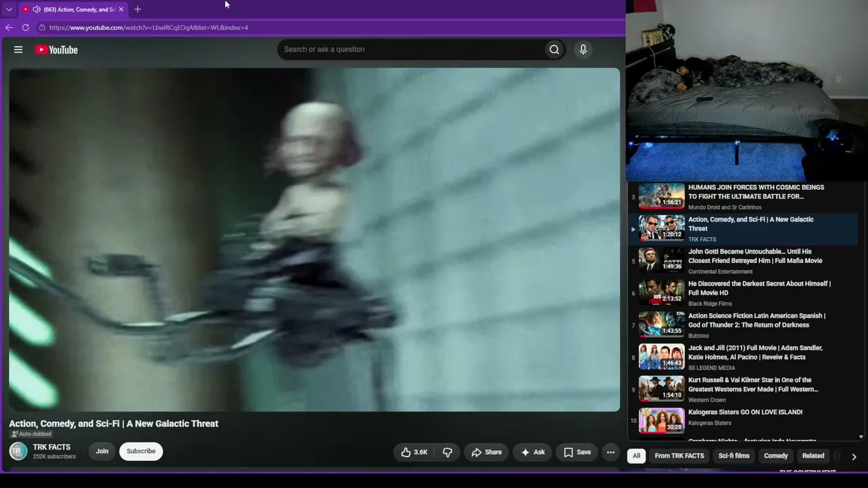Image resolution: width=868 pixels, height=488 pixels.
Task: Select the Related filter chip
Action: 813,456
